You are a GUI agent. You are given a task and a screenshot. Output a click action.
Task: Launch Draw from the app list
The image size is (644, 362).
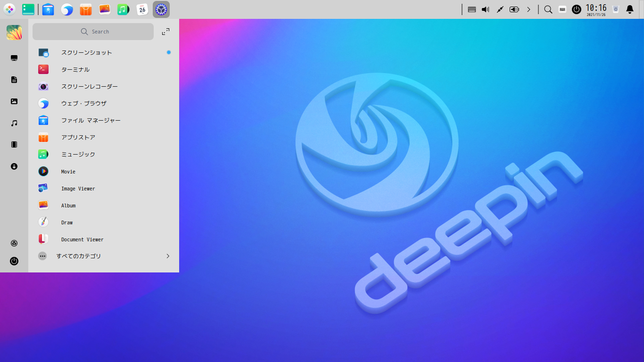[x=104, y=222]
